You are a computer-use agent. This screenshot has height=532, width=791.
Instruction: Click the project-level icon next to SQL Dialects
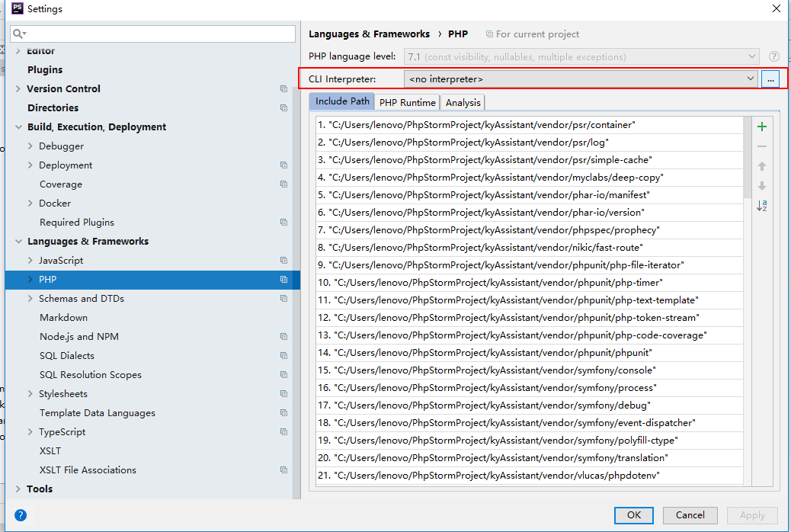(284, 356)
